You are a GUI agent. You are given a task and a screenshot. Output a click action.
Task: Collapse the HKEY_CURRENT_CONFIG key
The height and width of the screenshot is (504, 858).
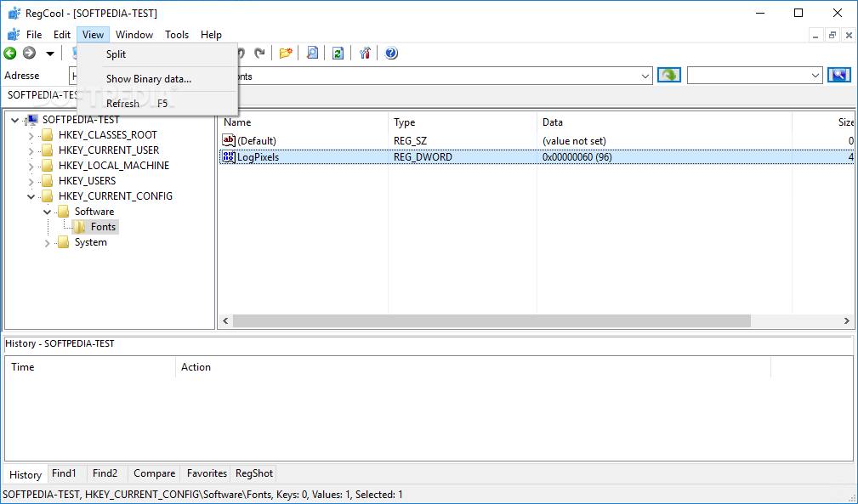pos(31,196)
